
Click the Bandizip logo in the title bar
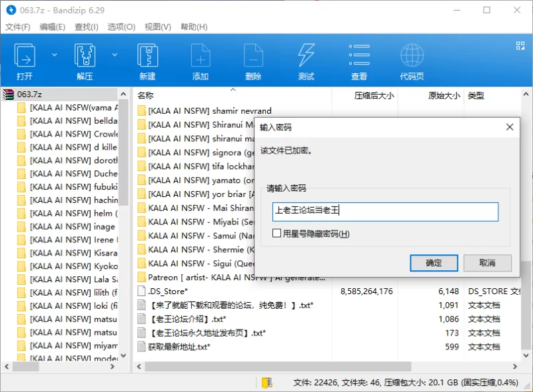[11, 10]
